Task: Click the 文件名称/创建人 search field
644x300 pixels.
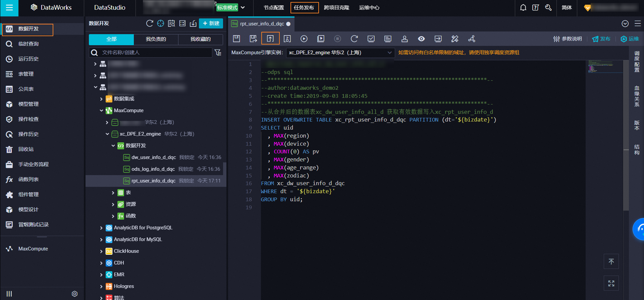Action: tap(151, 52)
